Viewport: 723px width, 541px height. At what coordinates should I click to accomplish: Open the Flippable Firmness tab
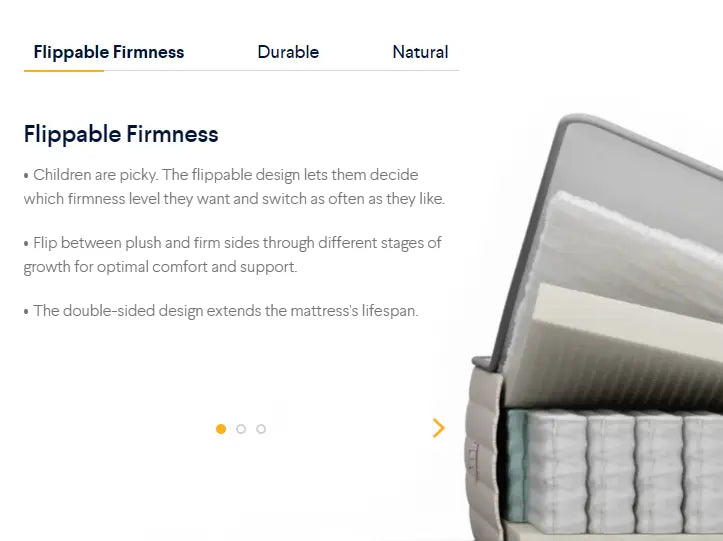coord(109,52)
